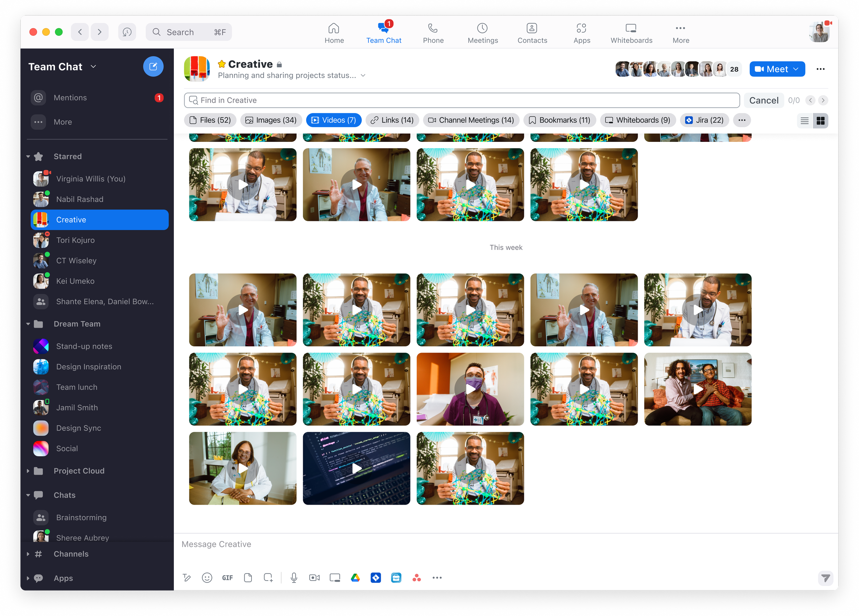Open the Meetings tab
Image resolution: width=859 pixels, height=616 pixels.
482,33
